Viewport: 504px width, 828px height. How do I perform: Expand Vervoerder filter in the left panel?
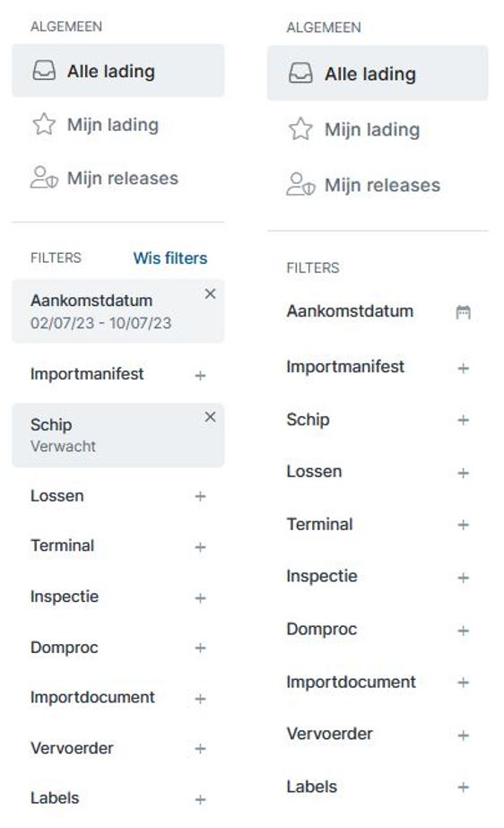[x=200, y=748]
